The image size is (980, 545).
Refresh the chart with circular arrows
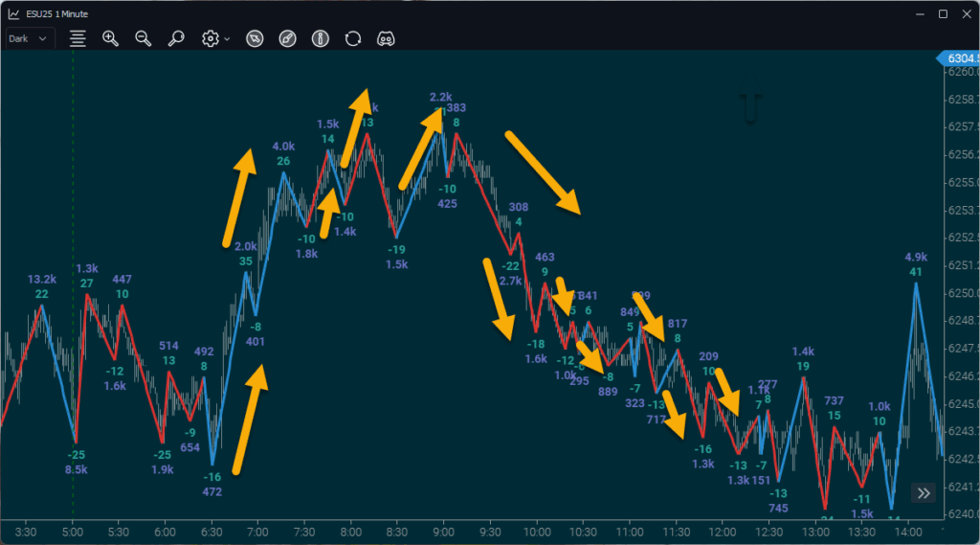click(x=353, y=39)
